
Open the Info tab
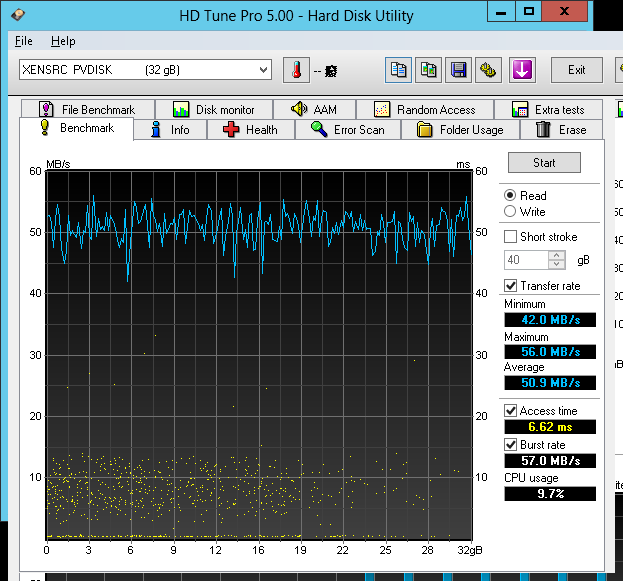pos(170,130)
